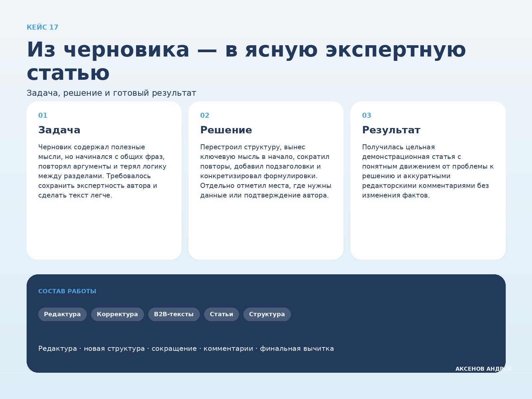Viewport: 532px width, 399px height.
Task: Click subtitle 'Задача, решение и готовый результат'
Action: tap(111, 93)
